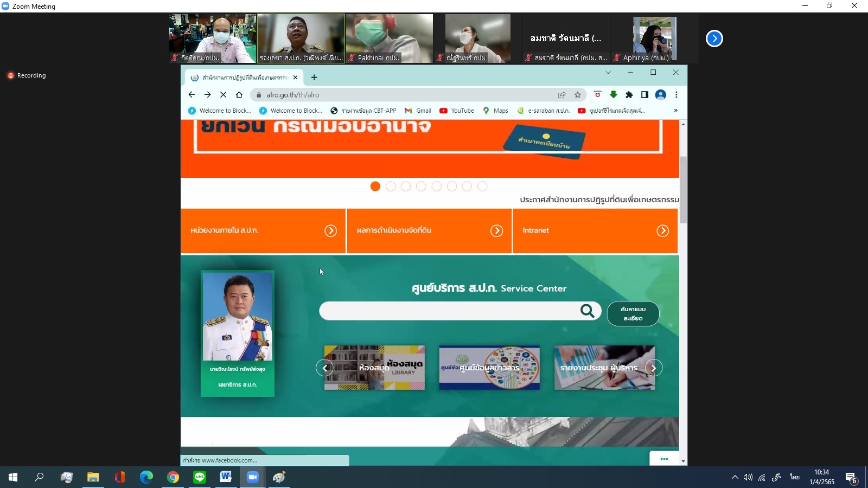Show next service card with right arrow

pos(654,368)
